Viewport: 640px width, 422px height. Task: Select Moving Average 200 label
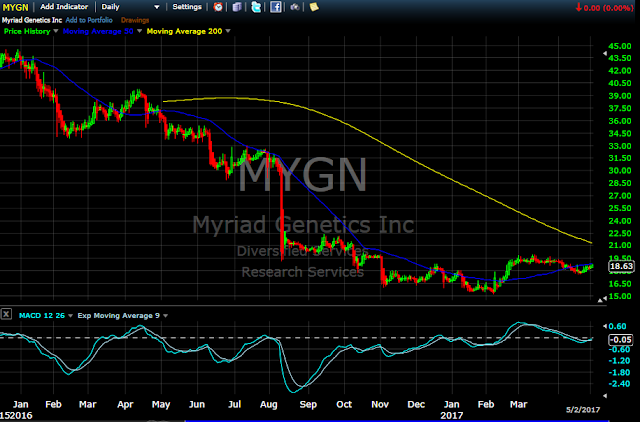tap(184, 31)
